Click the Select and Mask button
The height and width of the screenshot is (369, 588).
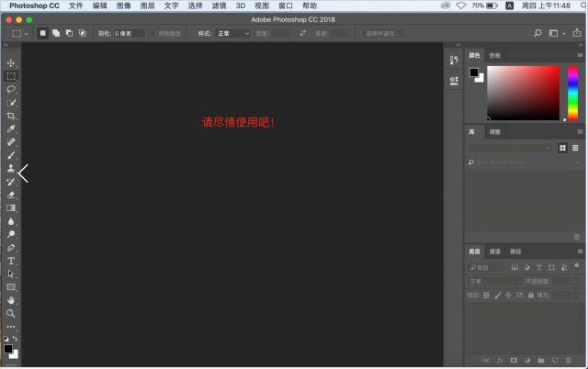(x=382, y=33)
